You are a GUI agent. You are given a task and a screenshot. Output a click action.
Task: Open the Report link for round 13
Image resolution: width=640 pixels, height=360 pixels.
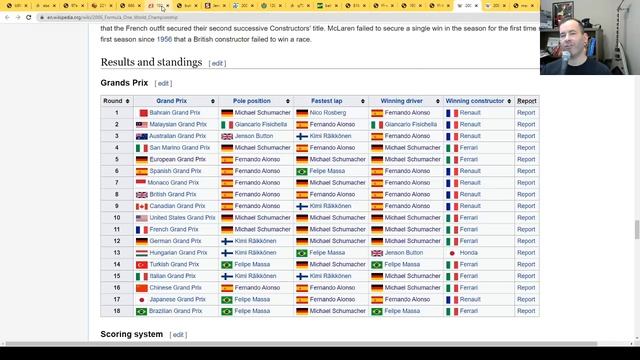(x=526, y=253)
